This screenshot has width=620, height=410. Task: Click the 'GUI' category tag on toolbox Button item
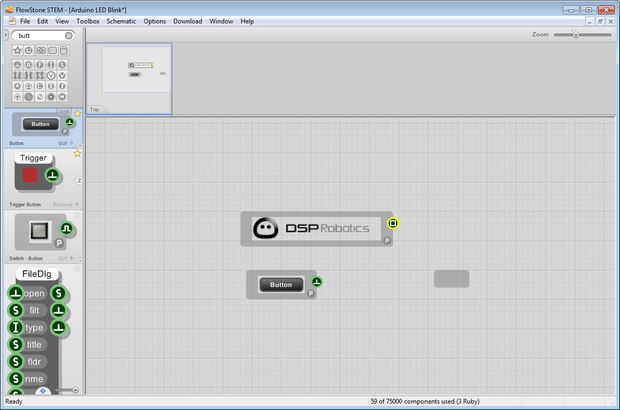click(62, 143)
